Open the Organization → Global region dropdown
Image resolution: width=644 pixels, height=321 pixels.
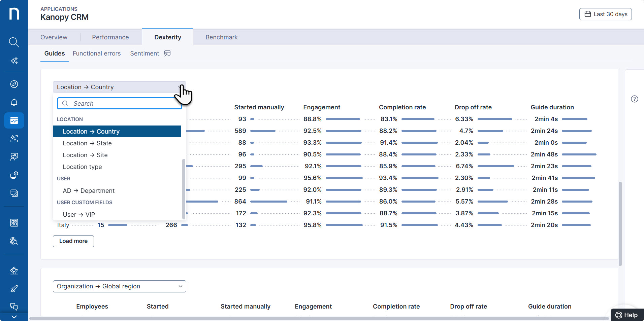119,286
